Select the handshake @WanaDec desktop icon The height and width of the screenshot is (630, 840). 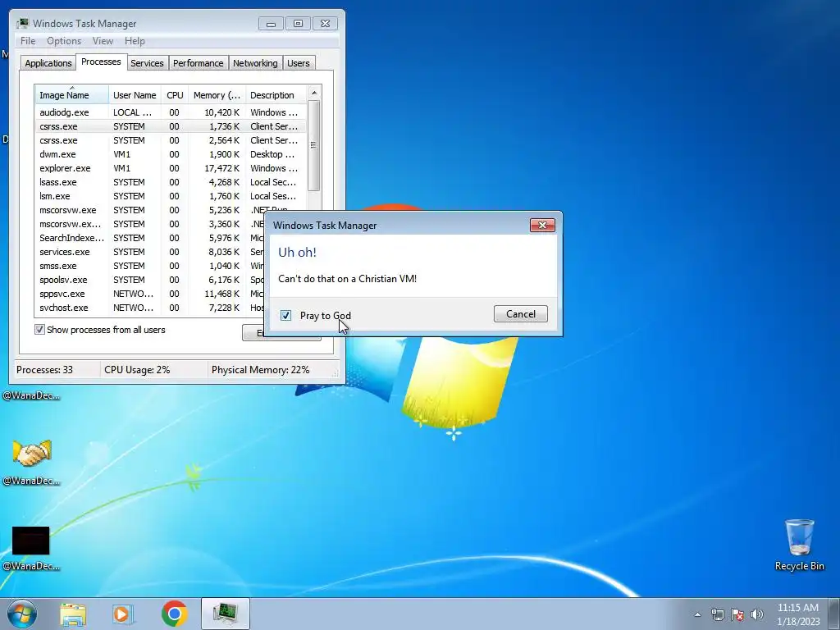31,462
